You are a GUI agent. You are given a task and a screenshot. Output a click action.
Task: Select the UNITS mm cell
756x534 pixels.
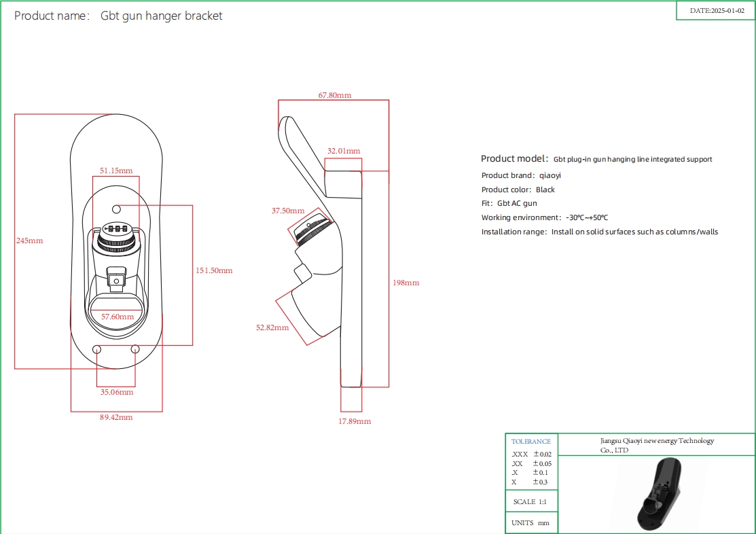(530, 523)
